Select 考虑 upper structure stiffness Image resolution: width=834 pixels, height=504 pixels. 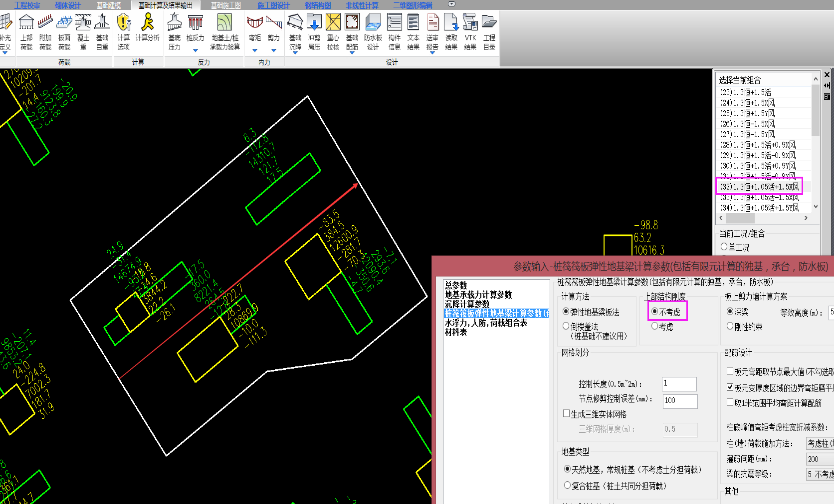(654, 326)
